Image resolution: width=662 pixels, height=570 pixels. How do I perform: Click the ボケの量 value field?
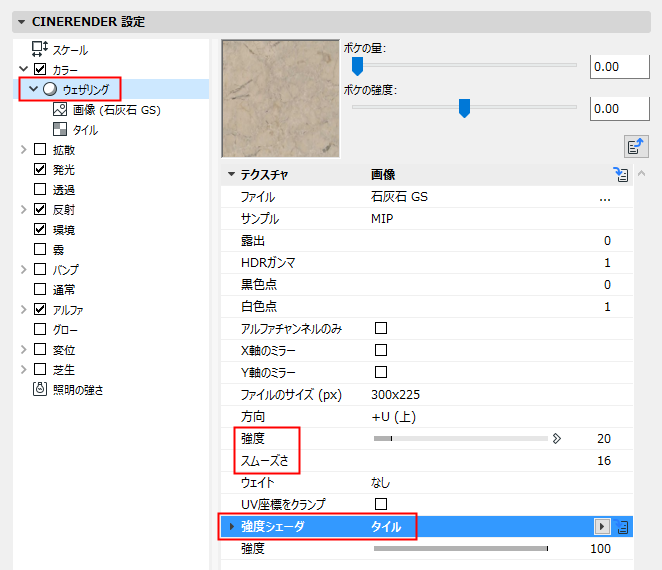(619, 67)
